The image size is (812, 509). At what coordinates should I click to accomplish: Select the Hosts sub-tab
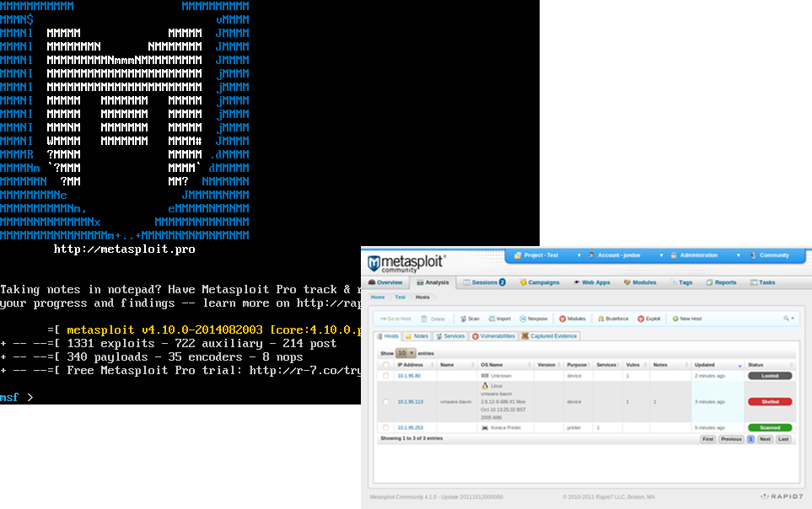pyautogui.click(x=387, y=336)
